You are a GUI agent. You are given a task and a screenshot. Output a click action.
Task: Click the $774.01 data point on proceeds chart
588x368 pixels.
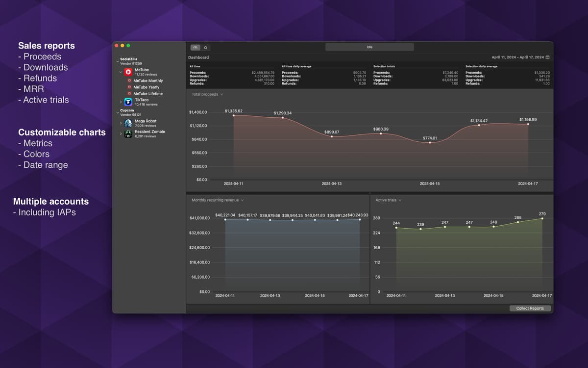coord(430,142)
